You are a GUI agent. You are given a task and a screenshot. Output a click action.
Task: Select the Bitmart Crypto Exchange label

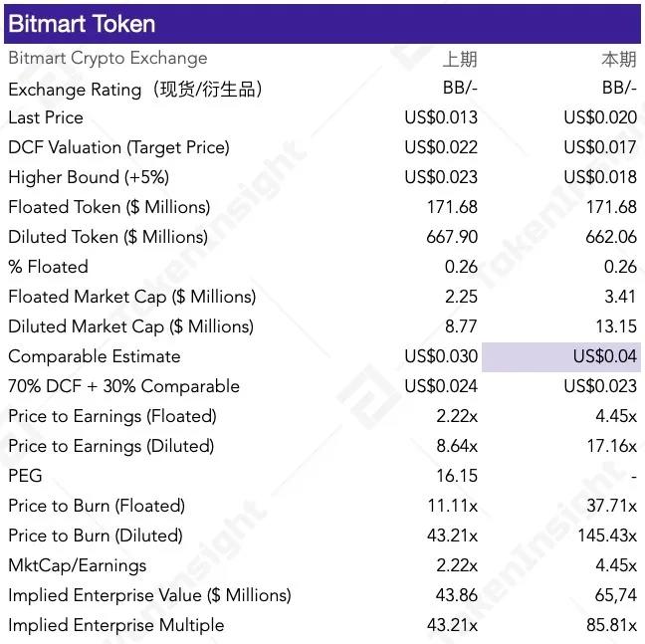pos(107,58)
